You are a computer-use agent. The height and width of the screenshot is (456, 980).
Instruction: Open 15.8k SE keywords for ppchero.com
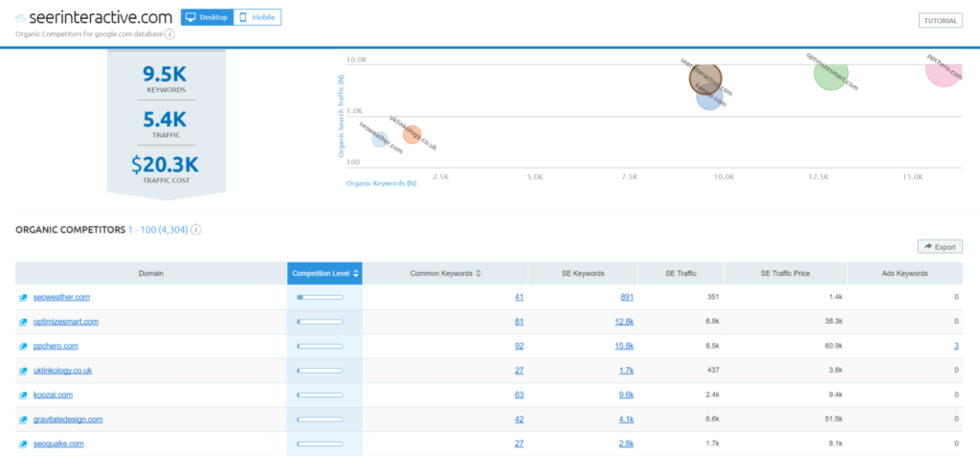click(623, 346)
